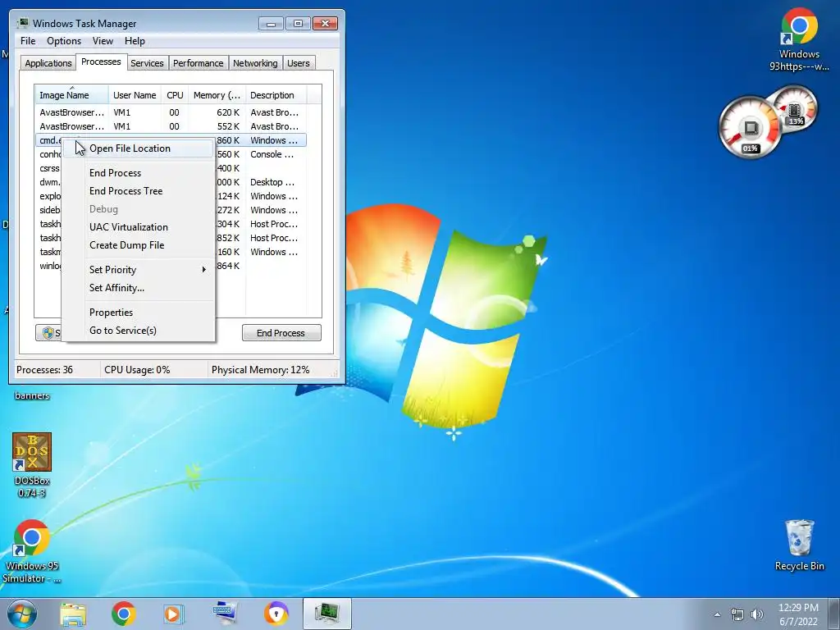Click CPU Usage: 0% in status bar
Viewport: 840px width, 630px height.
click(x=137, y=370)
